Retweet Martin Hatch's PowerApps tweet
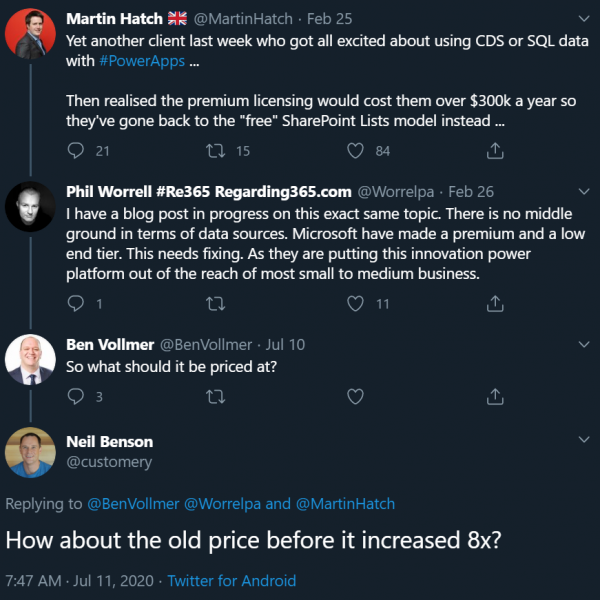The height and width of the screenshot is (600, 600). 215,150
